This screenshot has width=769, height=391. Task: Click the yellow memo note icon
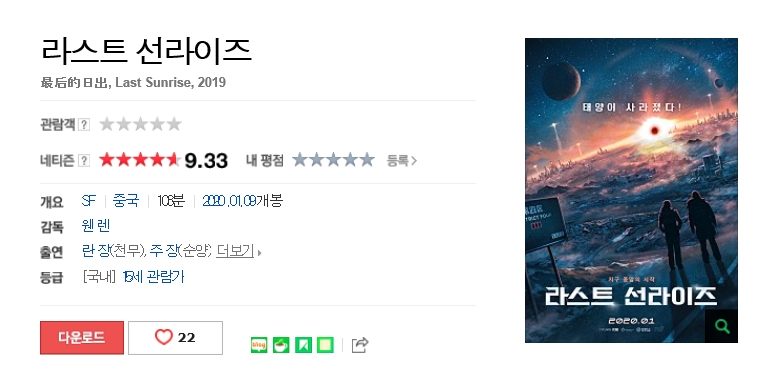pyautogui.click(x=326, y=345)
